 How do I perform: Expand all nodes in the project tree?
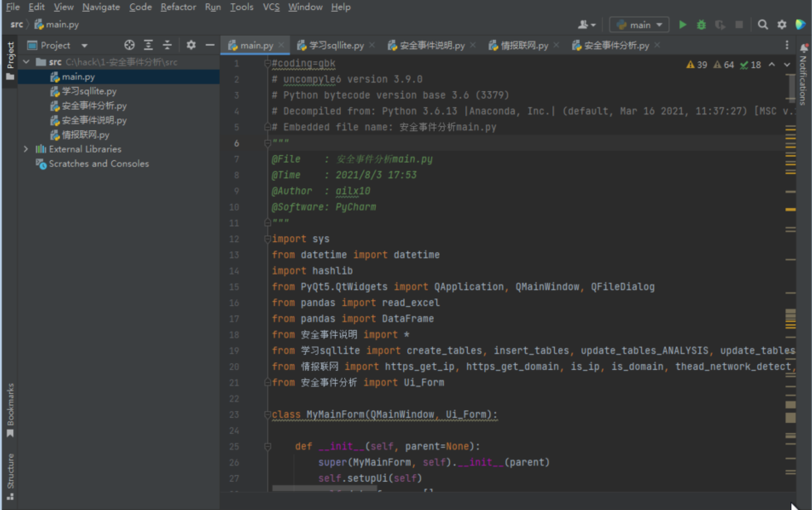[x=148, y=45]
